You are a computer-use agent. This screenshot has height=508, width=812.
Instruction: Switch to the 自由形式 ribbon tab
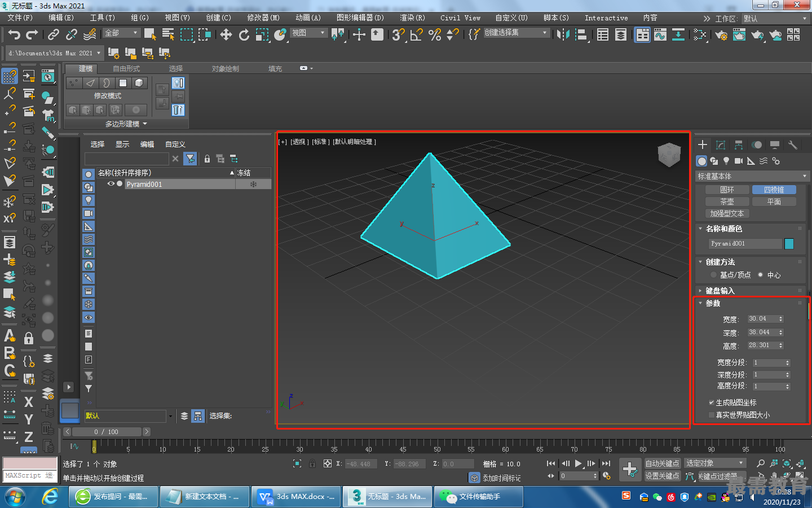(126, 68)
